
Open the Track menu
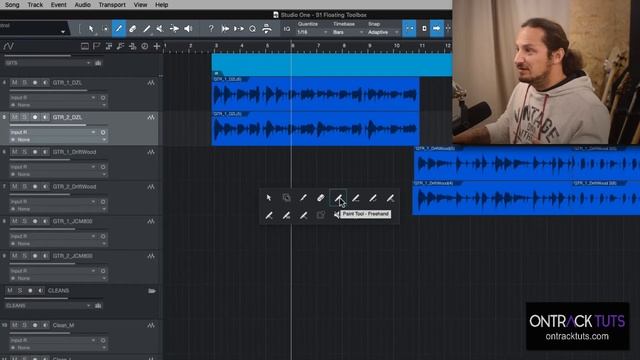[x=35, y=5]
